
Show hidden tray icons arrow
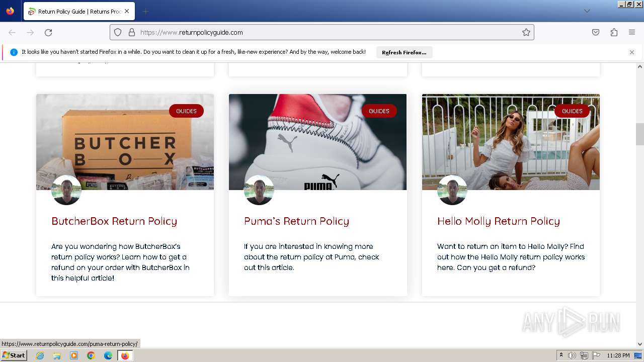point(561,355)
